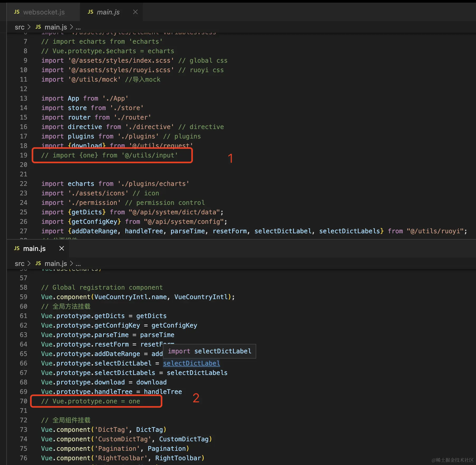Open the src breadcrumb in the upper editor
Image resolution: width=476 pixels, height=465 pixels.
[20, 27]
